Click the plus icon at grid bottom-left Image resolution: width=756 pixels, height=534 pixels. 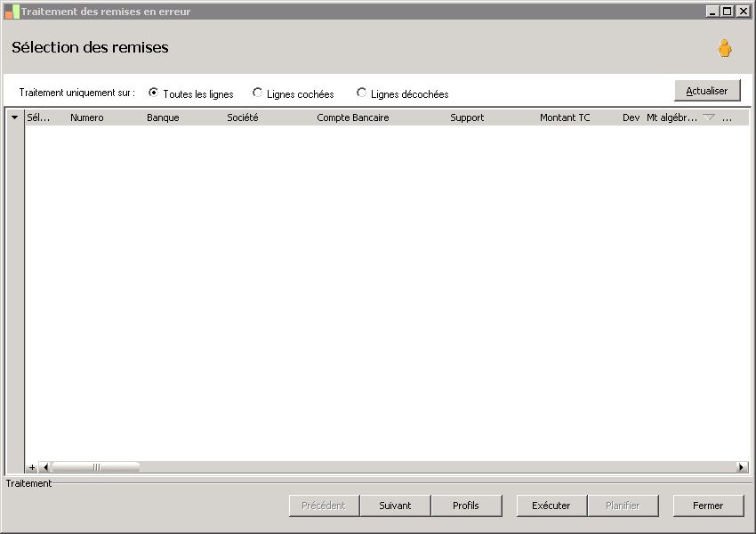(x=32, y=467)
